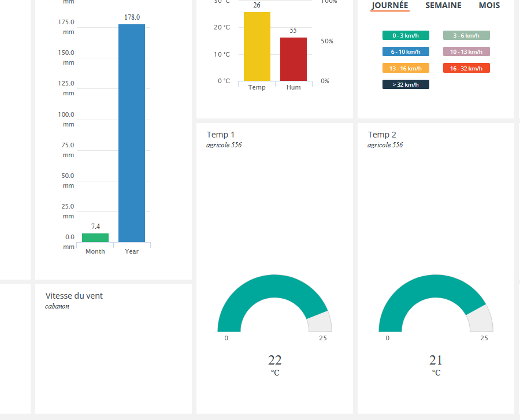Click the blue Year rainfall bar
The image size is (520, 420).
point(132,133)
